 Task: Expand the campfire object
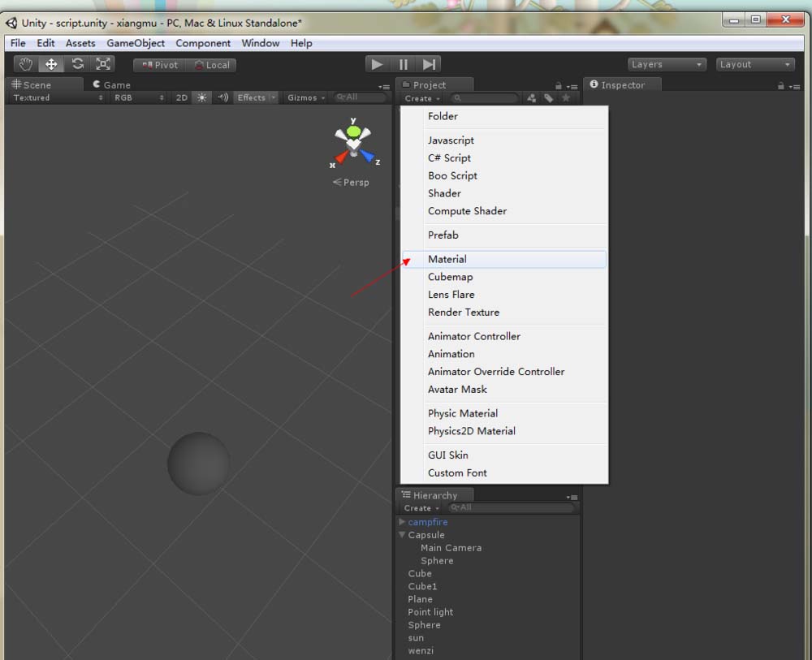click(x=402, y=522)
